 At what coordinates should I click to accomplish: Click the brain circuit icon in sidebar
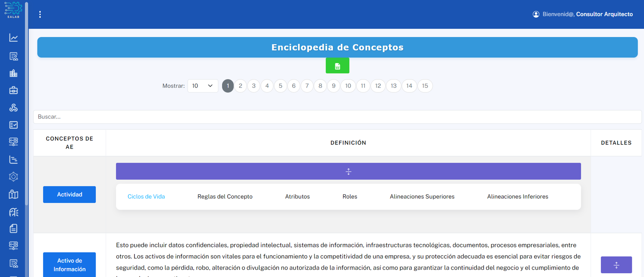(x=13, y=212)
